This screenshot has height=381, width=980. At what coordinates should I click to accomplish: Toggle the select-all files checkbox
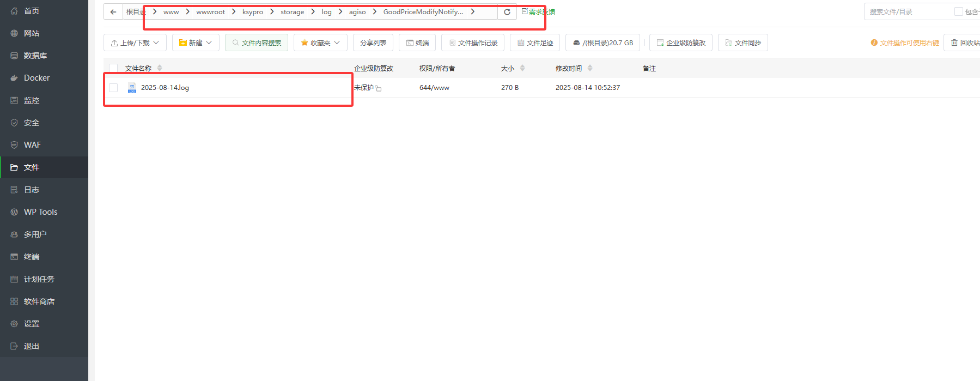113,68
